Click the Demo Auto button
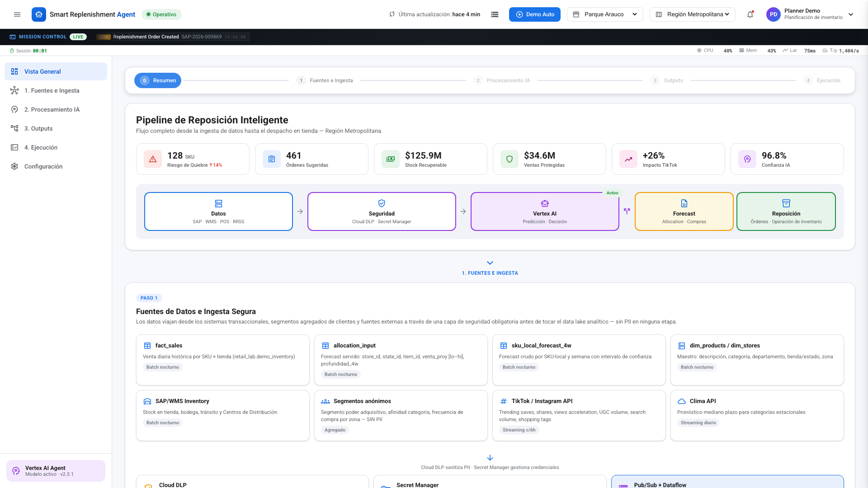Image resolution: width=868 pixels, height=488 pixels. (x=535, y=14)
